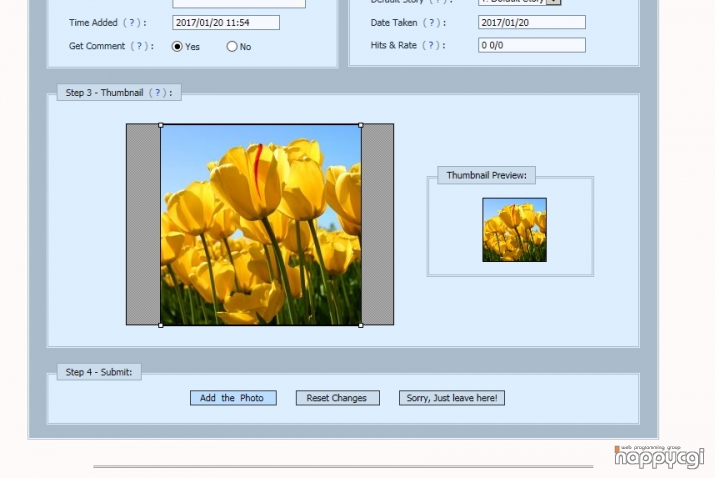715x478 pixels.
Task: Focus the Date Taken input field
Action: tap(532, 22)
